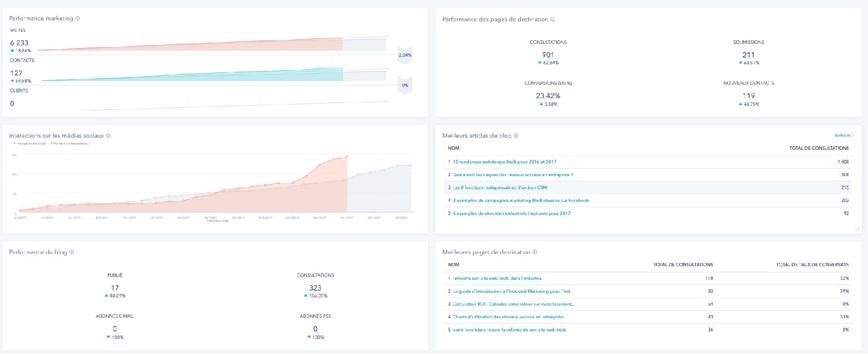Open the Actions dropdown in blog articles panel

pos(844,135)
